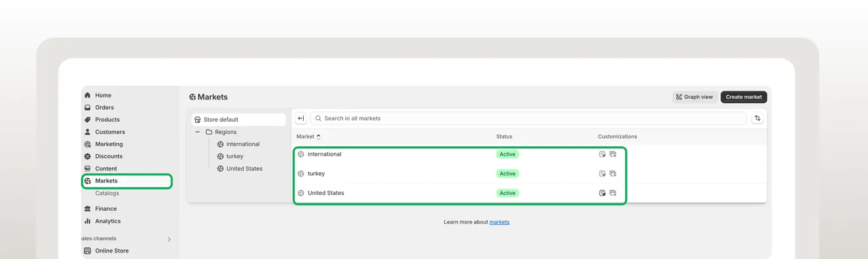Click the Customers person icon
Image resolution: width=868 pixels, height=259 pixels.
click(87, 132)
